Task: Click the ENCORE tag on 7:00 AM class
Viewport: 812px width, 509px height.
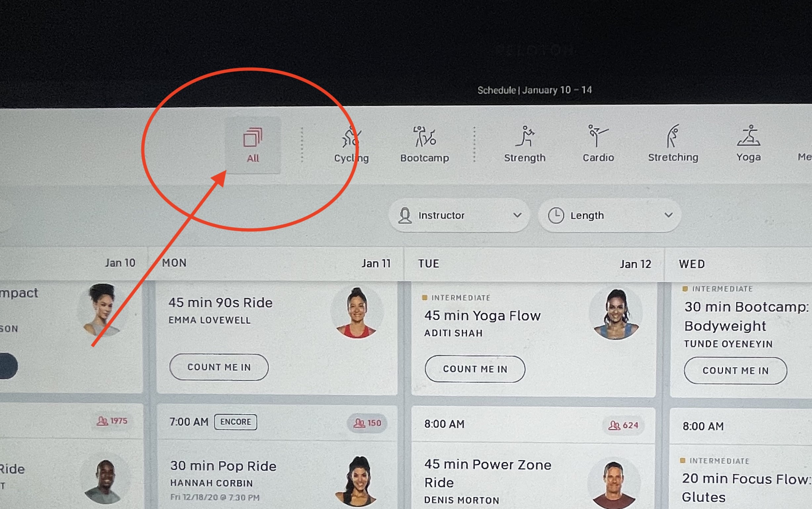Action: coord(236,422)
